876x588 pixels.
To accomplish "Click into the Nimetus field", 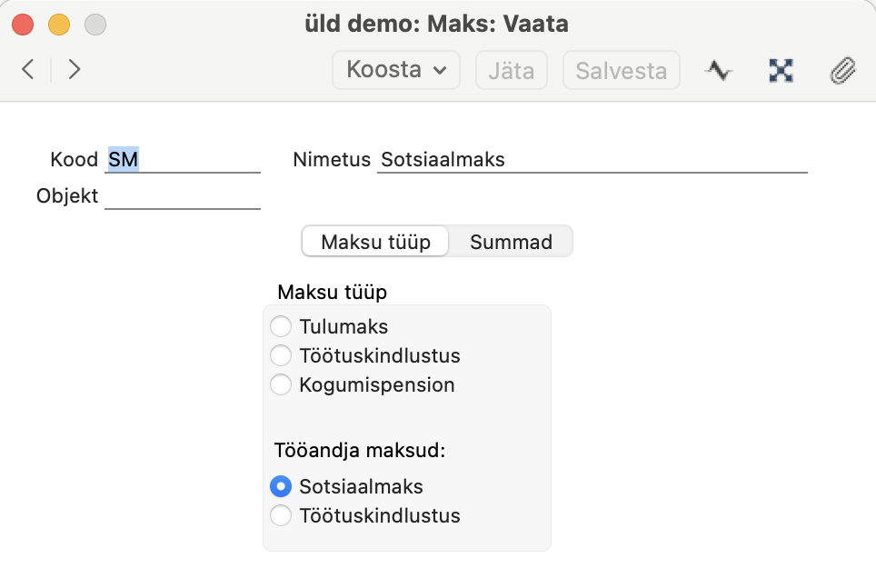I will (x=592, y=160).
